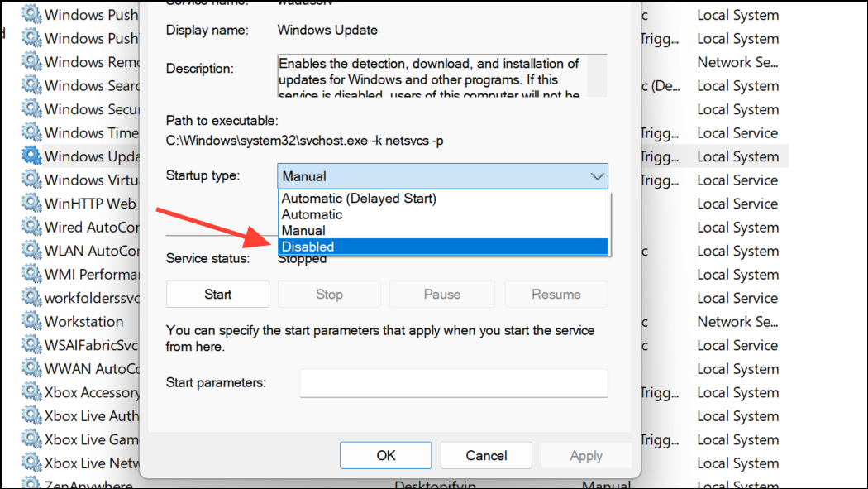Click the gear icon beside Workstation service
The image size is (868, 489).
coord(31,321)
